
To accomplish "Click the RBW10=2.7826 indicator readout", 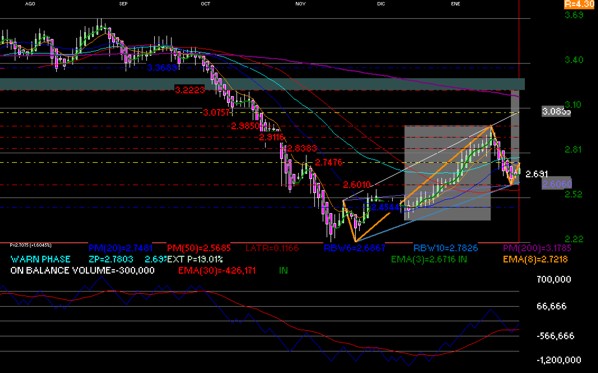I will [x=446, y=248].
